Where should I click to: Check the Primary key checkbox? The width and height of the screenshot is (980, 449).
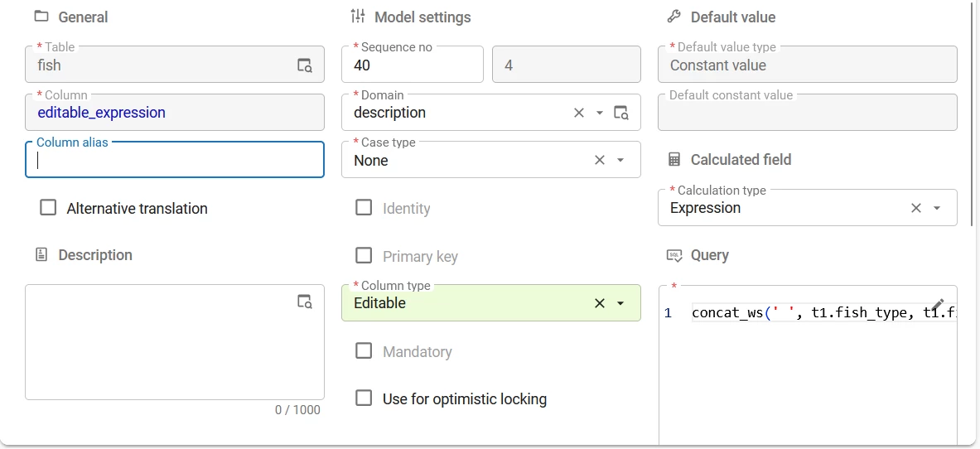pyautogui.click(x=364, y=255)
